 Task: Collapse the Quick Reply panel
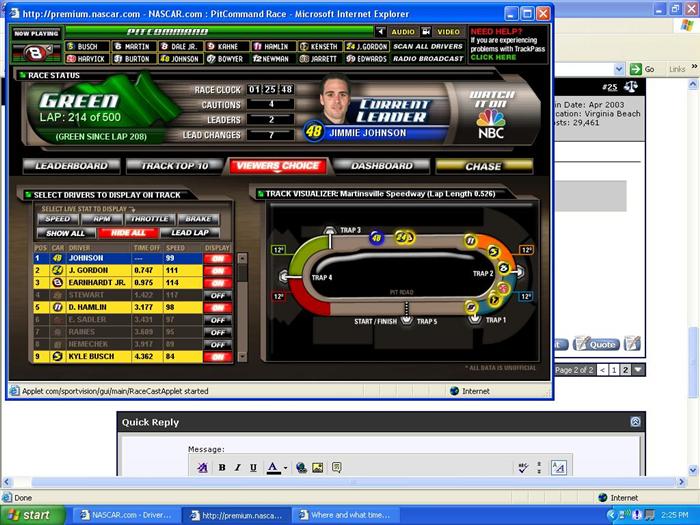(635, 422)
